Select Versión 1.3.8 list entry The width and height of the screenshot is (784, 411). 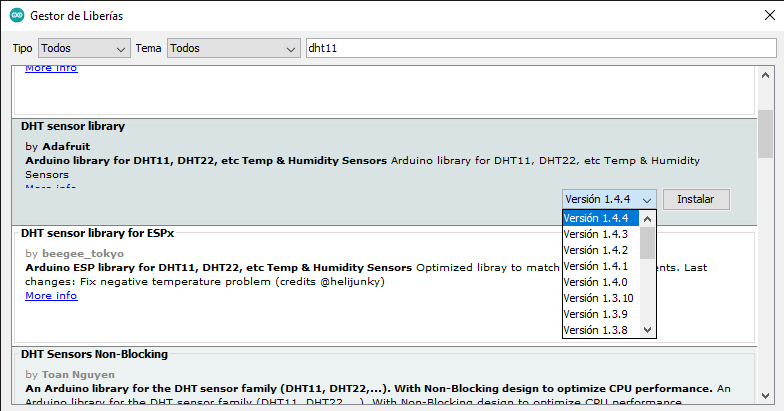(x=600, y=330)
